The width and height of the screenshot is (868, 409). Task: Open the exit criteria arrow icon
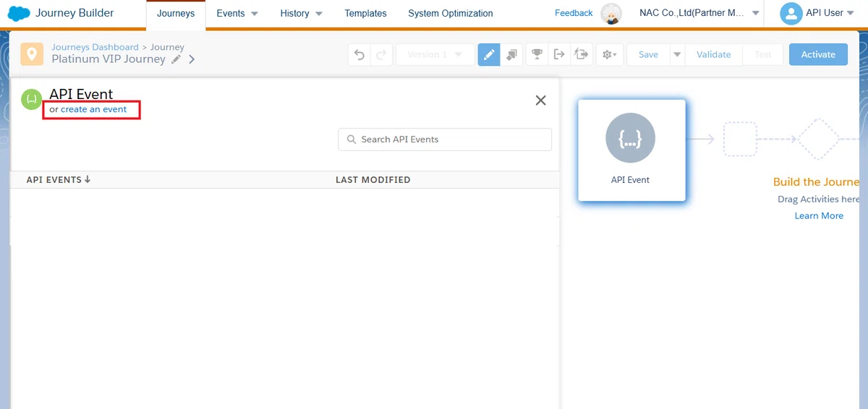click(x=558, y=55)
